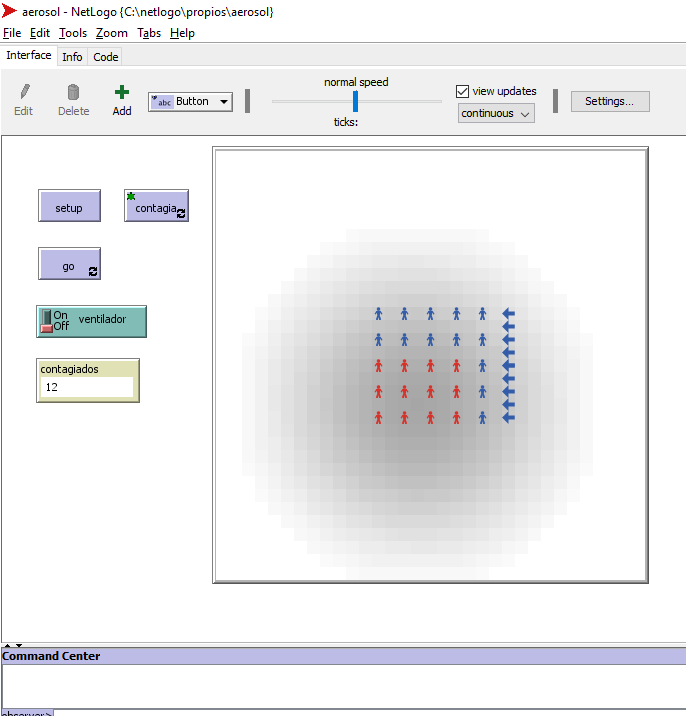Toggle the view updates checkbox

[462, 91]
